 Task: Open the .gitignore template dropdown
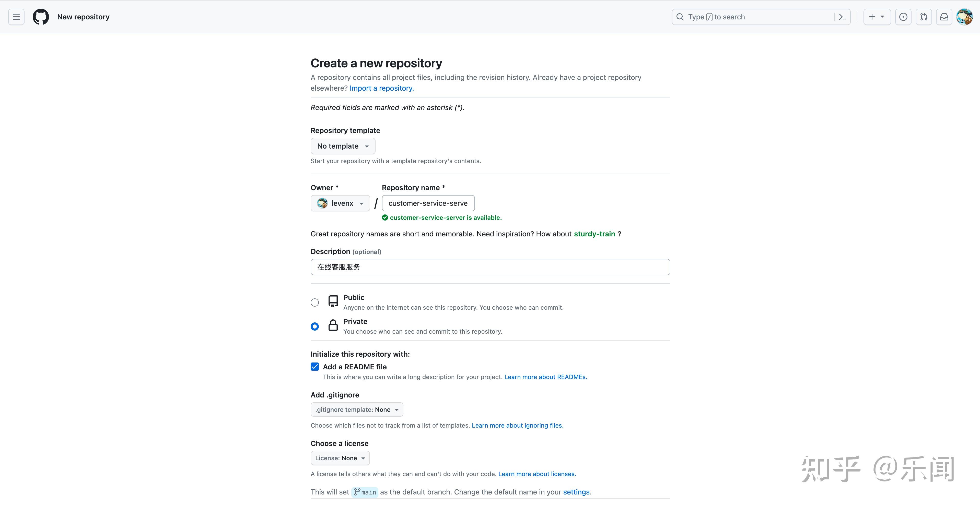356,409
